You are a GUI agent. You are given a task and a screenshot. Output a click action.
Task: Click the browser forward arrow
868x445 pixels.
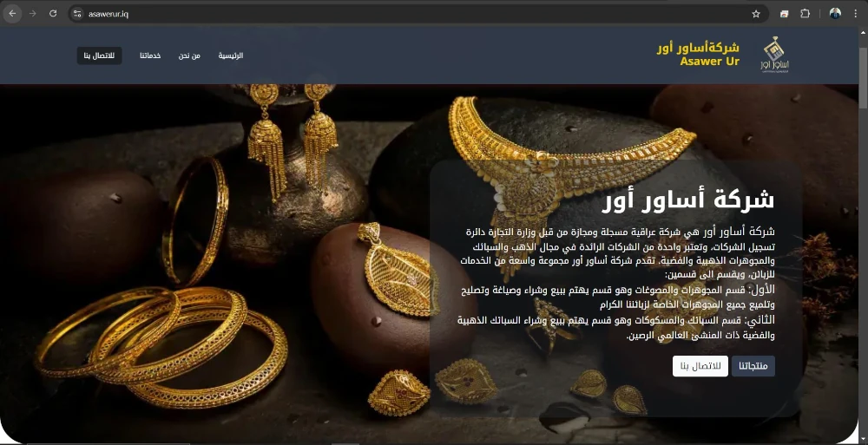tap(33, 14)
